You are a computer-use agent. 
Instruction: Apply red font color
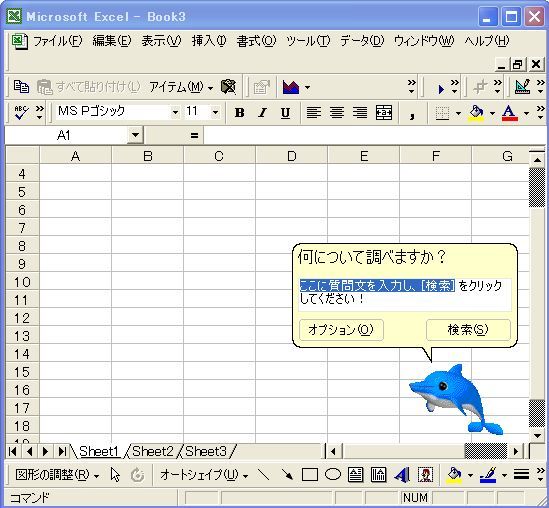(510, 113)
